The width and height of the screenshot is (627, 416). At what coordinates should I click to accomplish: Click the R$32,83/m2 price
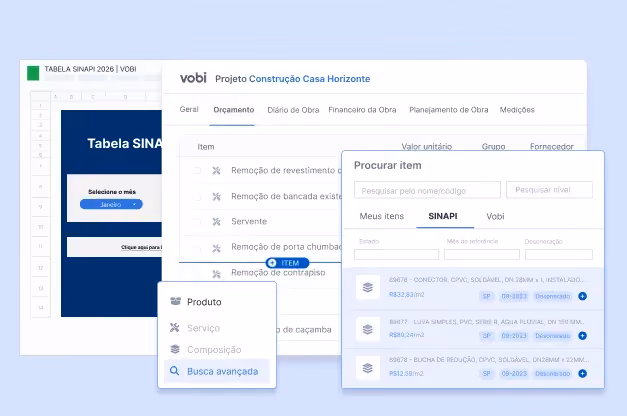(x=406, y=294)
